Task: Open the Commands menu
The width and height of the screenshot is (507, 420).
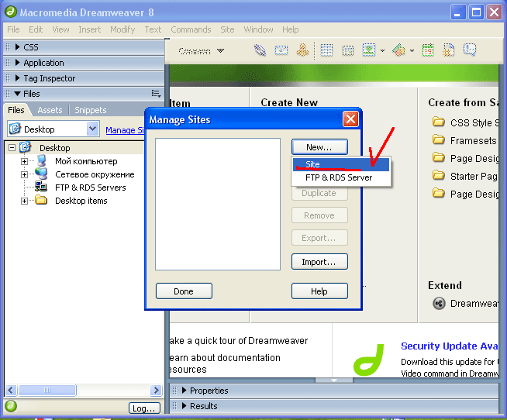Action: pos(191,29)
